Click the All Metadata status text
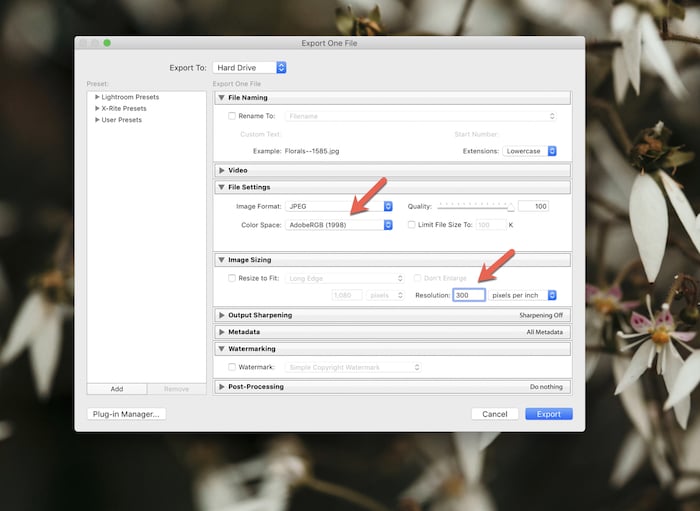This screenshot has height=511, width=700. [545, 332]
